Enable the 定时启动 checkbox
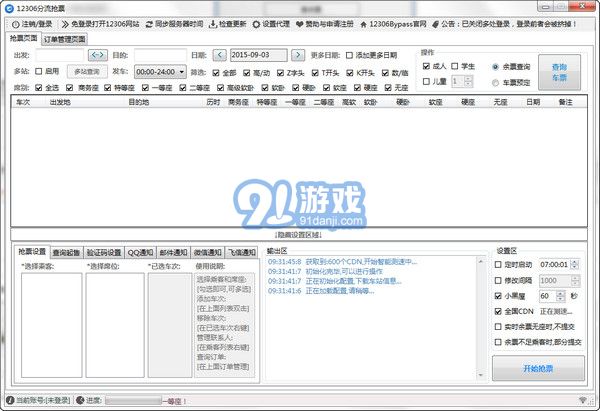The image size is (600, 411). click(x=498, y=264)
